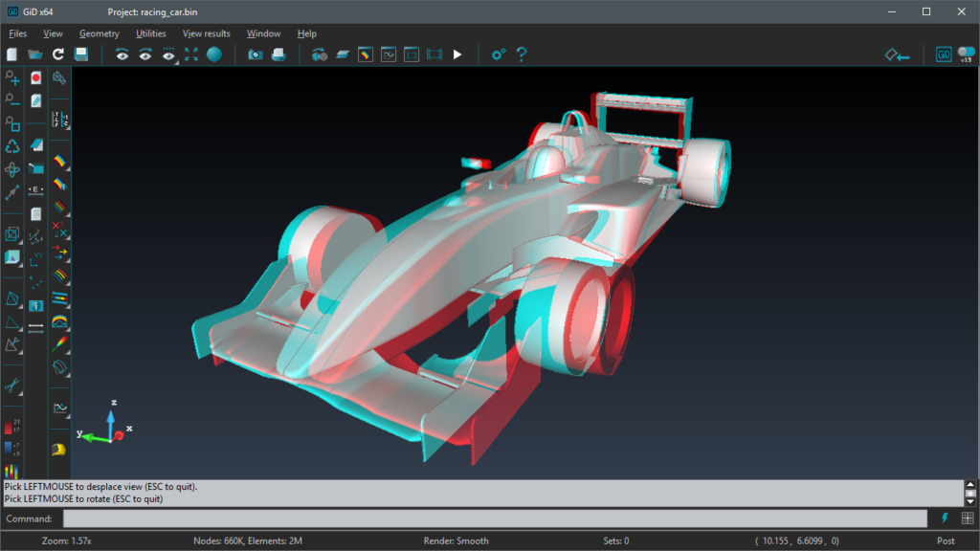
Task: Open the Geometry menu
Action: pyautogui.click(x=99, y=33)
